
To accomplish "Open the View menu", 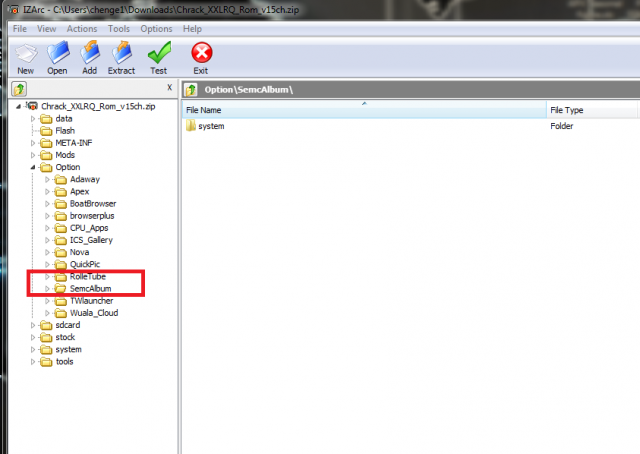I will [x=47, y=29].
